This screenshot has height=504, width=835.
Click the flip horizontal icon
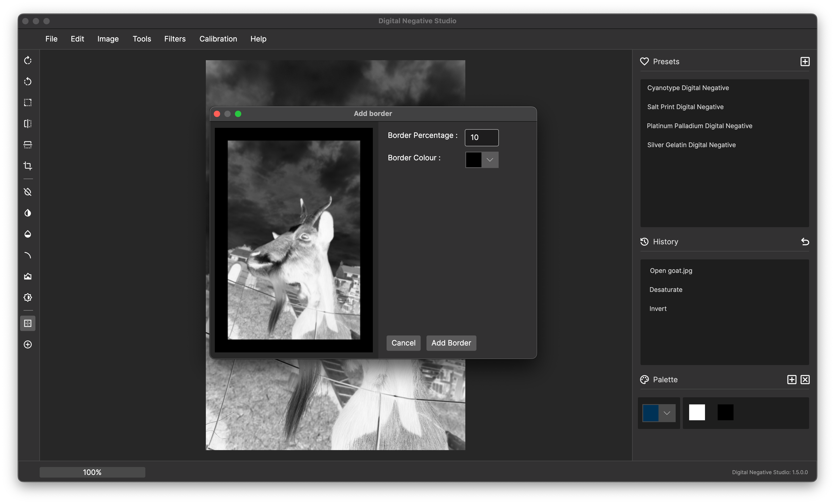(28, 124)
